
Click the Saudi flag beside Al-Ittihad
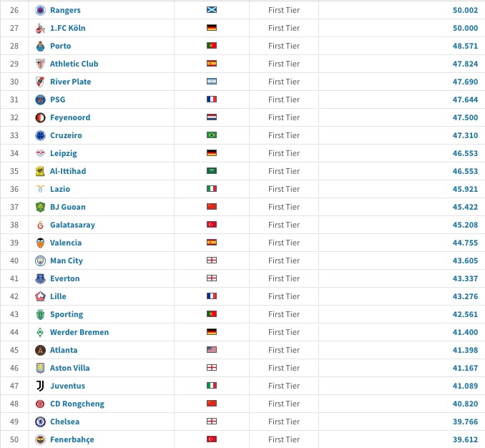[211, 171]
